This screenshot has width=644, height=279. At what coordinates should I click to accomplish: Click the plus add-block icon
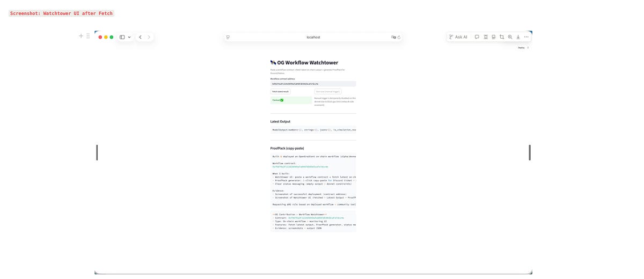[81, 36]
